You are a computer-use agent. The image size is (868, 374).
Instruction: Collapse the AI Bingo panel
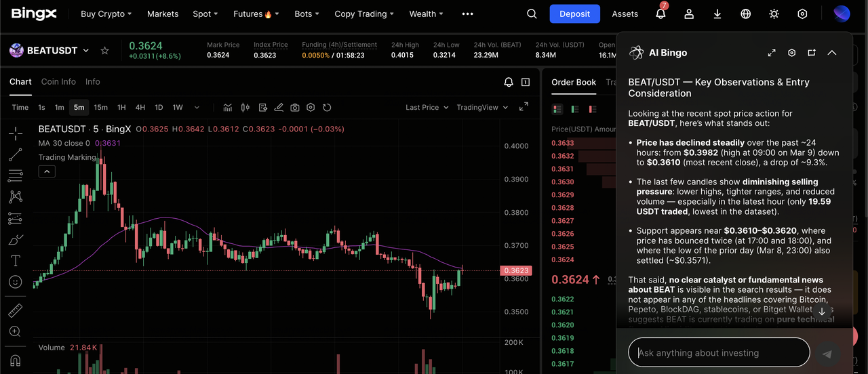pos(832,53)
